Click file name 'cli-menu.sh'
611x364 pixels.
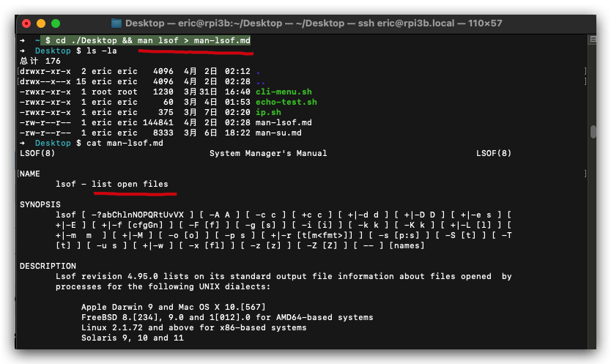pyautogui.click(x=284, y=92)
